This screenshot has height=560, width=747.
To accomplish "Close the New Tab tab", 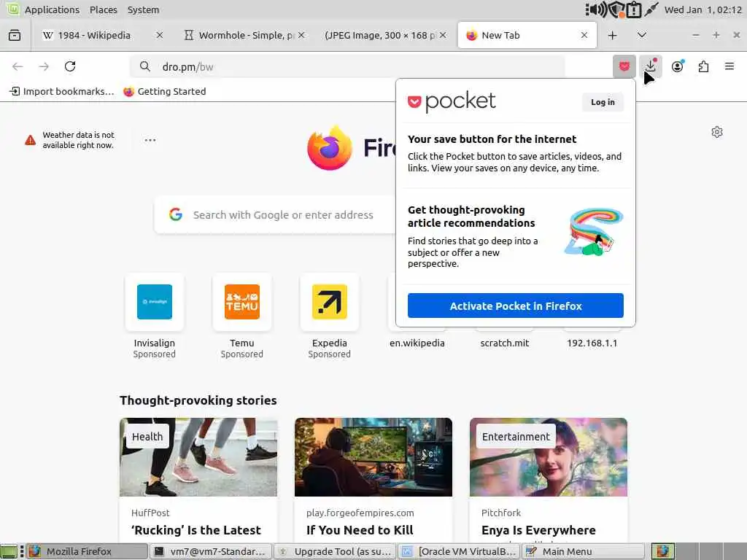I will (x=584, y=35).
